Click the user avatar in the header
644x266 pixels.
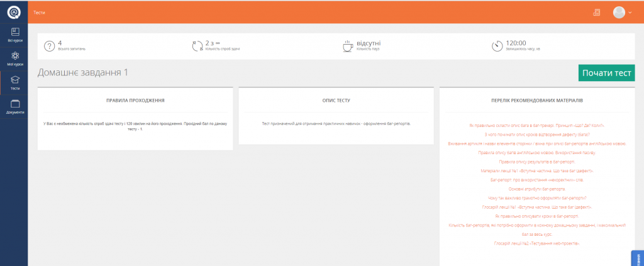(x=619, y=13)
